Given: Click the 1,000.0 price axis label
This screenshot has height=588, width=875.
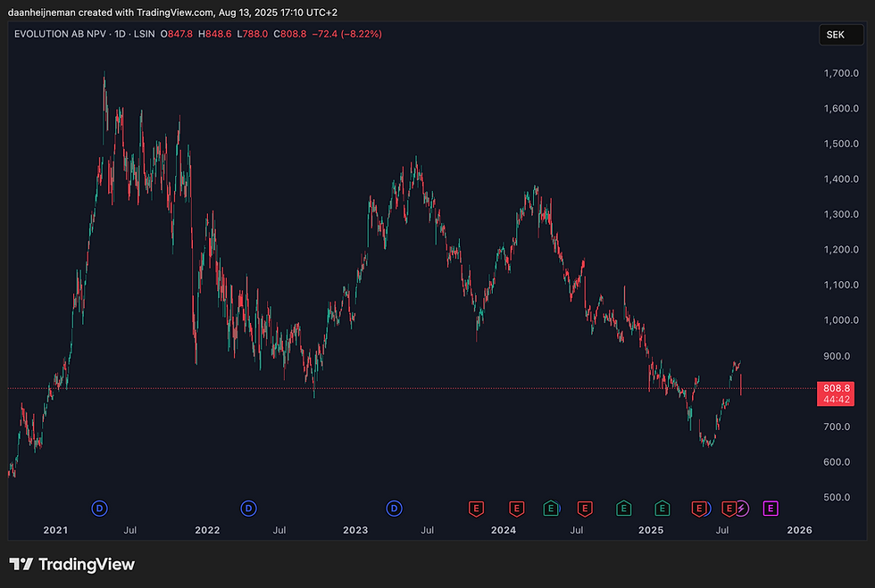Looking at the screenshot, I should point(841,320).
